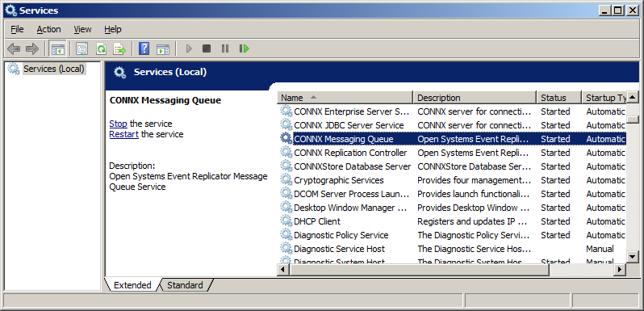
Task: Toggle Show/Hide Console Tree icon
Action: (x=57, y=49)
